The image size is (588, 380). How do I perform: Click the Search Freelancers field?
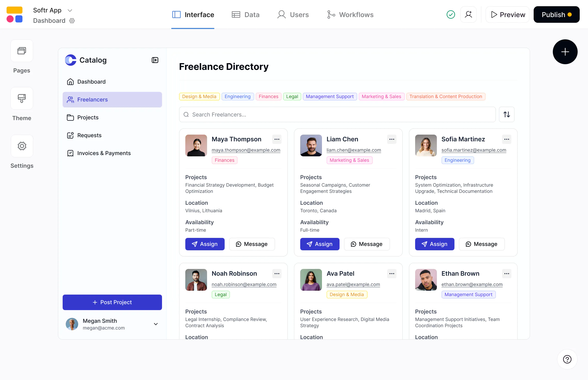[285, 114]
